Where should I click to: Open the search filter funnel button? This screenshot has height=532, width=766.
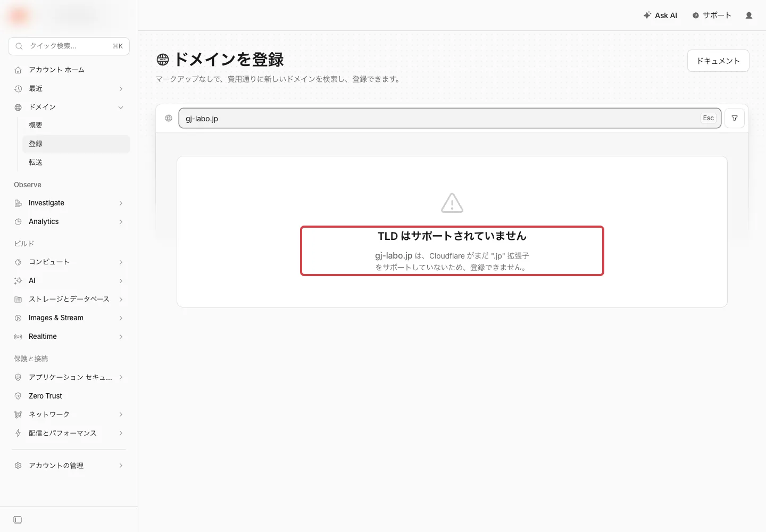point(735,118)
